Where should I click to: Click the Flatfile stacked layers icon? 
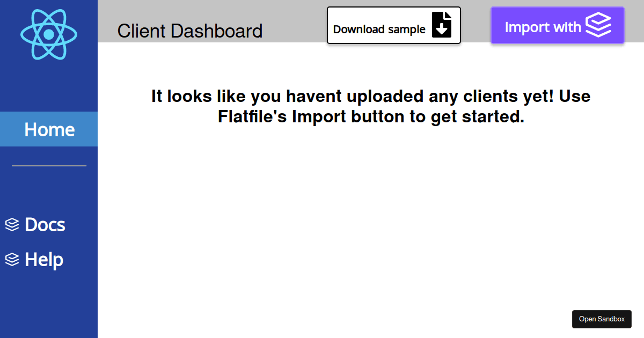[598, 25]
